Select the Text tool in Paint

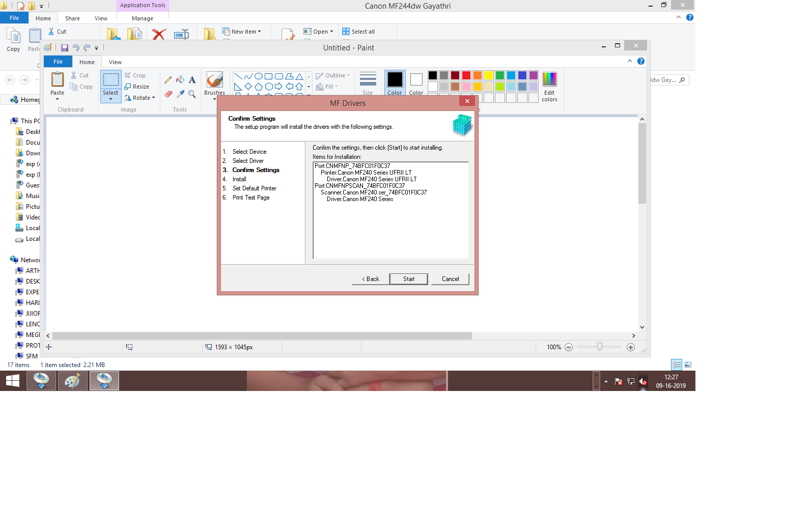pyautogui.click(x=192, y=80)
